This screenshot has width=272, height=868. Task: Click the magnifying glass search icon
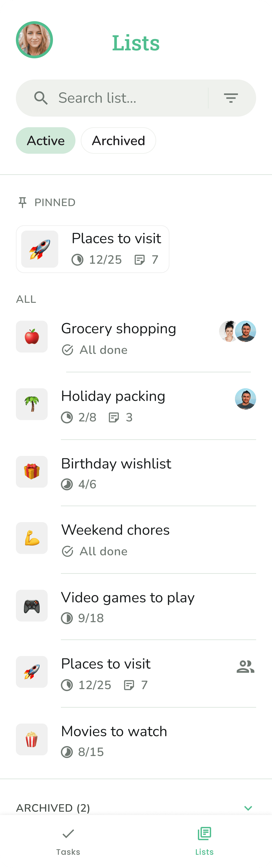pyautogui.click(x=41, y=98)
